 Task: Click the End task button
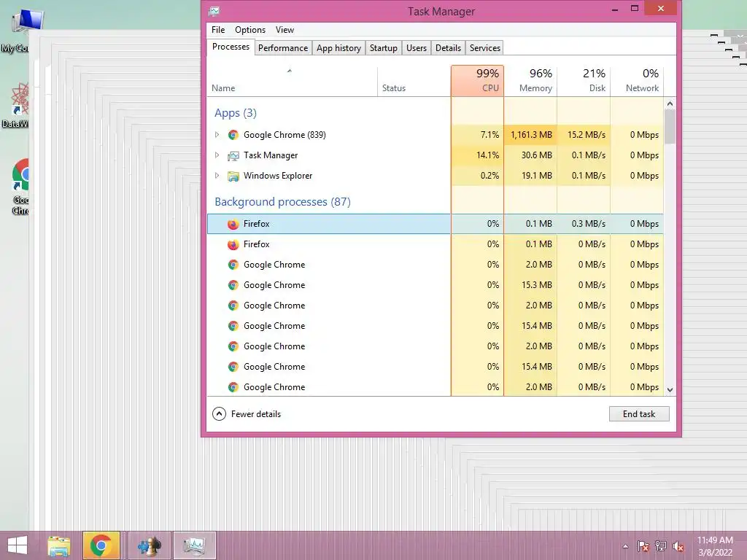pyautogui.click(x=639, y=414)
